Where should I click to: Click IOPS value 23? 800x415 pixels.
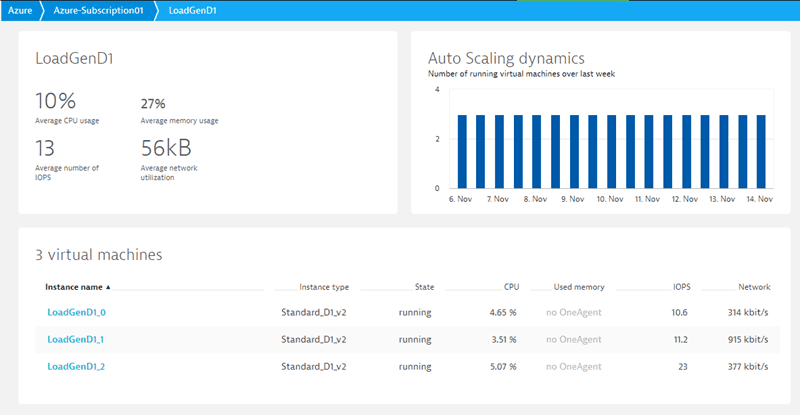pyautogui.click(x=683, y=367)
